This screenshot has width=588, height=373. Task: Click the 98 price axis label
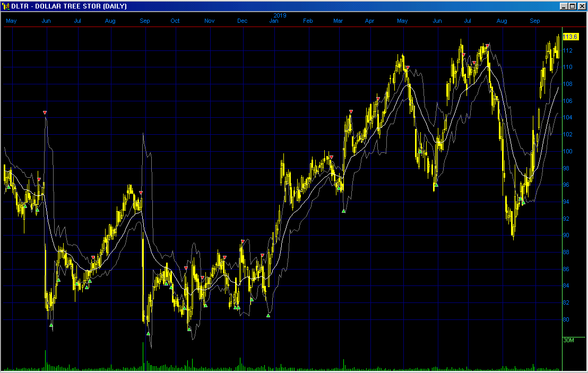point(566,168)
